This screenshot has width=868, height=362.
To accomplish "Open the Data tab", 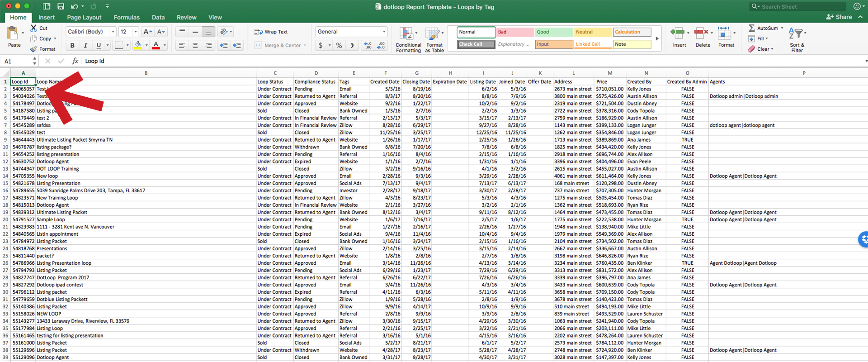I will click(158, 17).
